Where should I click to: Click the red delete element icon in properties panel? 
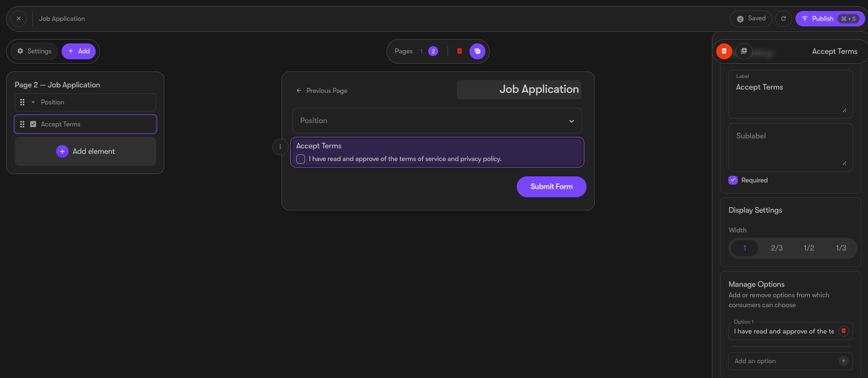pos(724,51)
